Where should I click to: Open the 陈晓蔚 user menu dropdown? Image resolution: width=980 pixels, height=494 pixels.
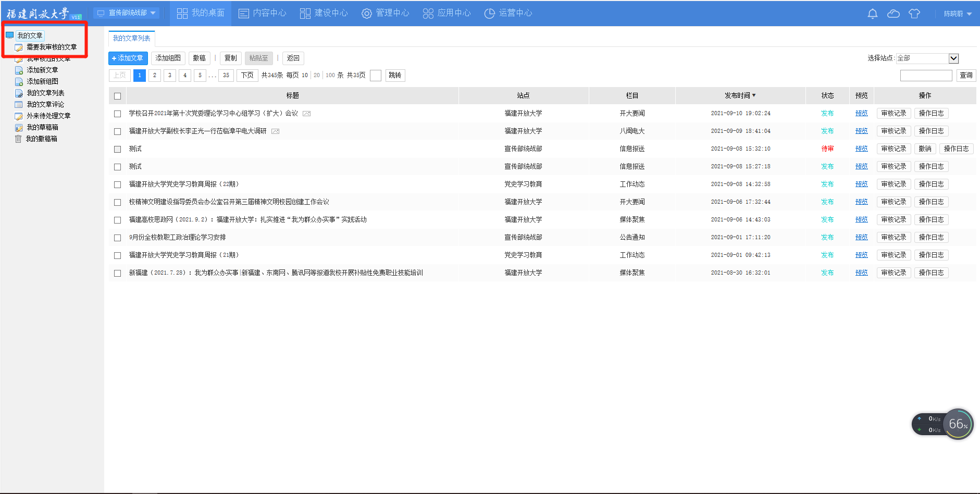pyautogui.click(x=958, y=14)
